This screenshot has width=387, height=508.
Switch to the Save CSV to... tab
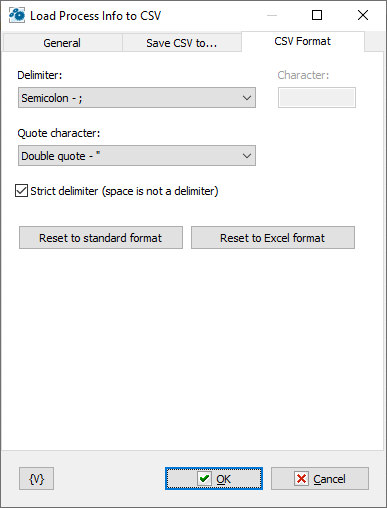click(x=182, y=43)
